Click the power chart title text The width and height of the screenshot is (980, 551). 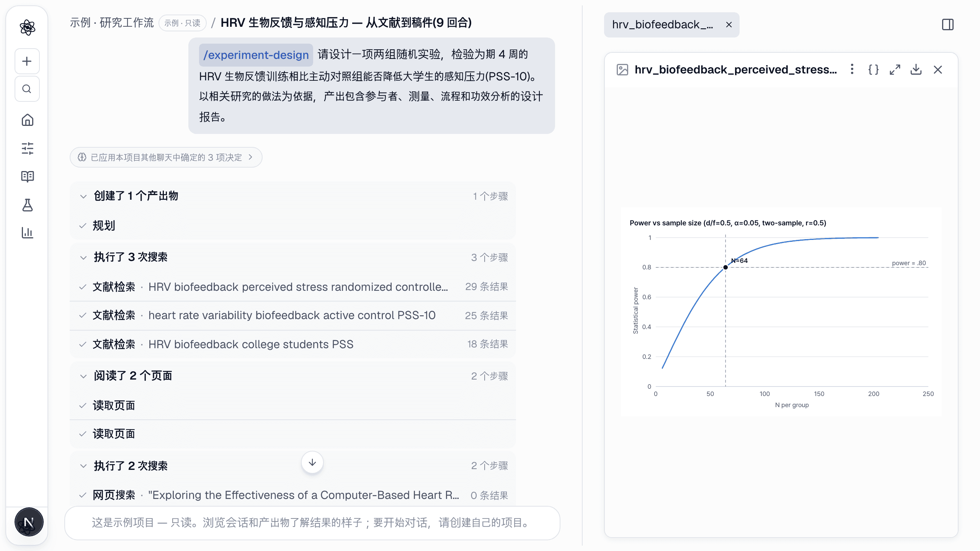tap(728, 223)
